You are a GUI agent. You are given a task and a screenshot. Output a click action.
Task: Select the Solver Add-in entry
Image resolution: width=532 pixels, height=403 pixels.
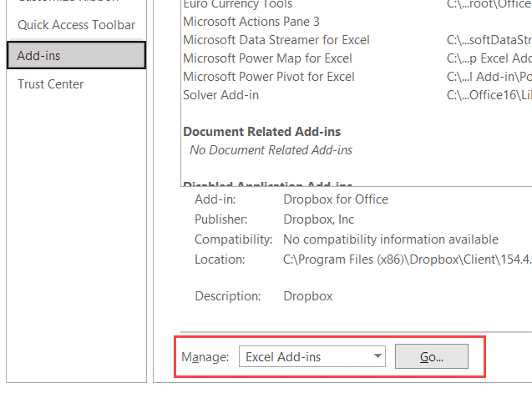tap(221, 95)
